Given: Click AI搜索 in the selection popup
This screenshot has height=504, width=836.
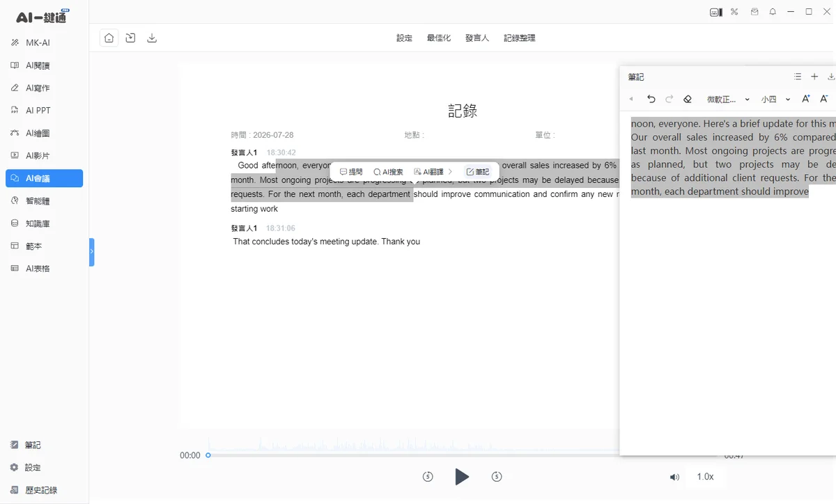Looking at the screenshot, I should [388, 172].
